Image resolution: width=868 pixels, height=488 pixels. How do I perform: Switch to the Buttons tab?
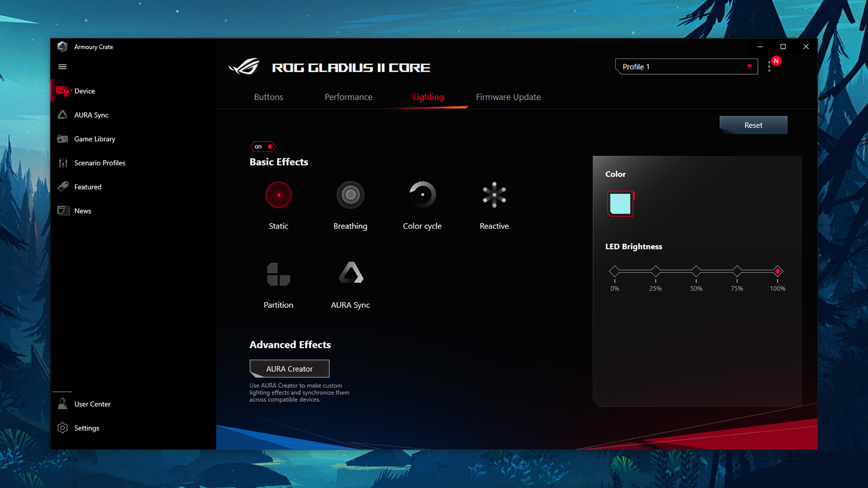269,97
